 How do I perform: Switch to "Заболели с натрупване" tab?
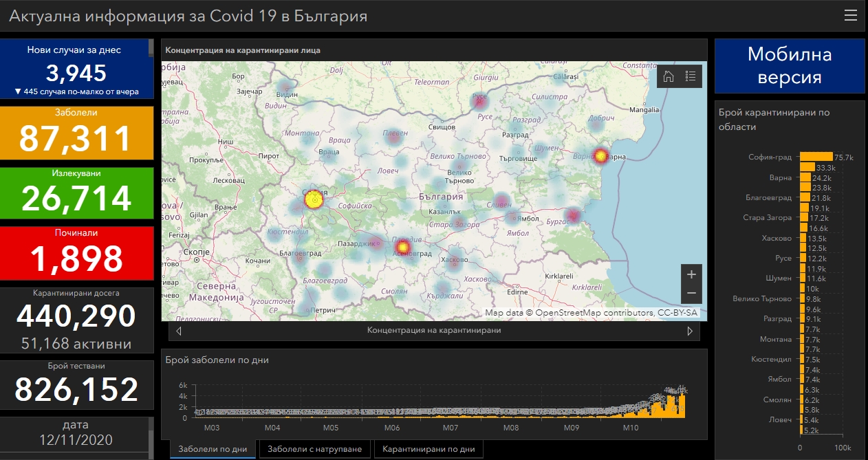[x=314, y=450]
